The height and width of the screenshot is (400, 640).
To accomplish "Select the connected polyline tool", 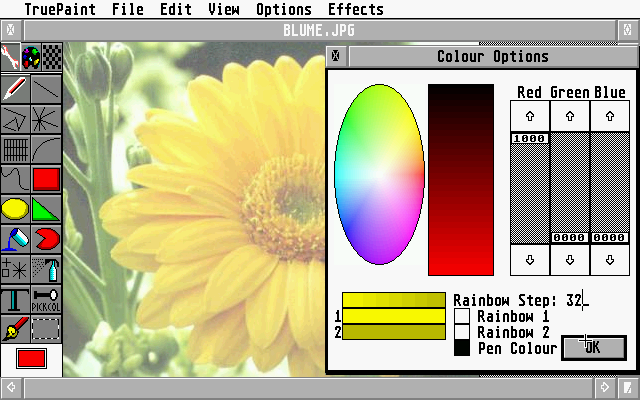I will coord(16,119).
